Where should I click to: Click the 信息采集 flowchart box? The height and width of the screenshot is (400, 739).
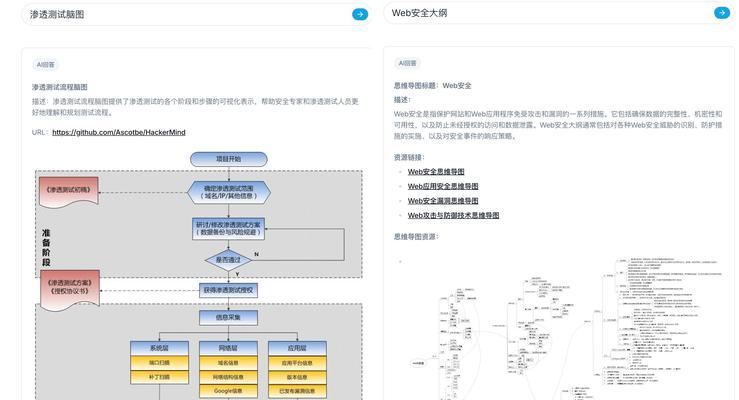[x=229, y=318]
